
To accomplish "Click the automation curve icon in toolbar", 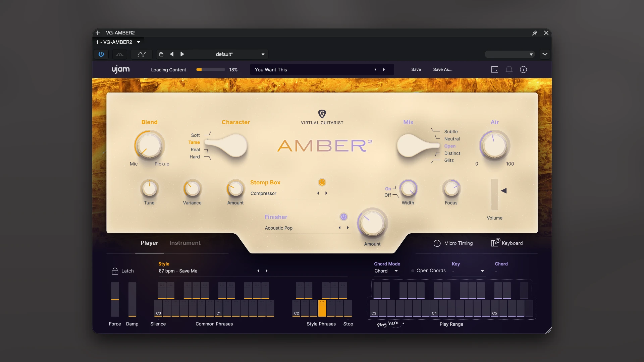I will [142, 54].
